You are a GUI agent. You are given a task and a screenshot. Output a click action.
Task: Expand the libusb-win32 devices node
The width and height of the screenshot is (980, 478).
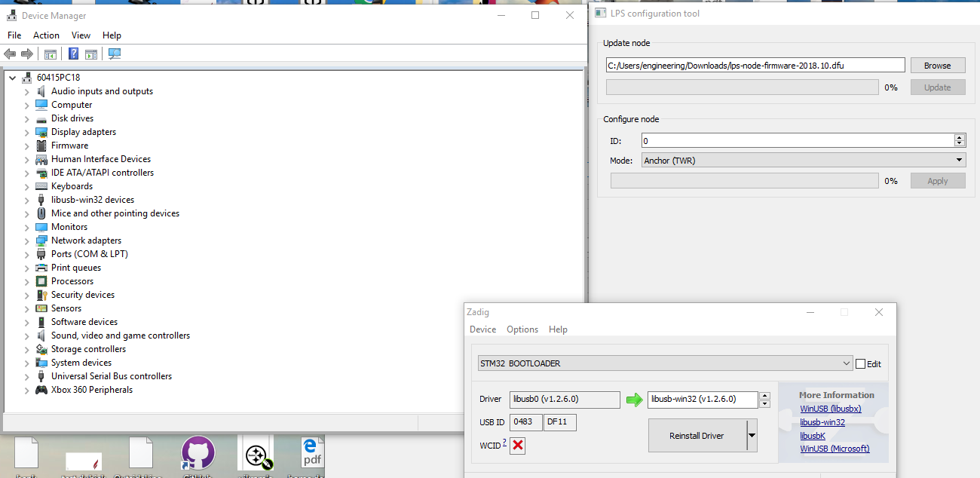[27, 200]
